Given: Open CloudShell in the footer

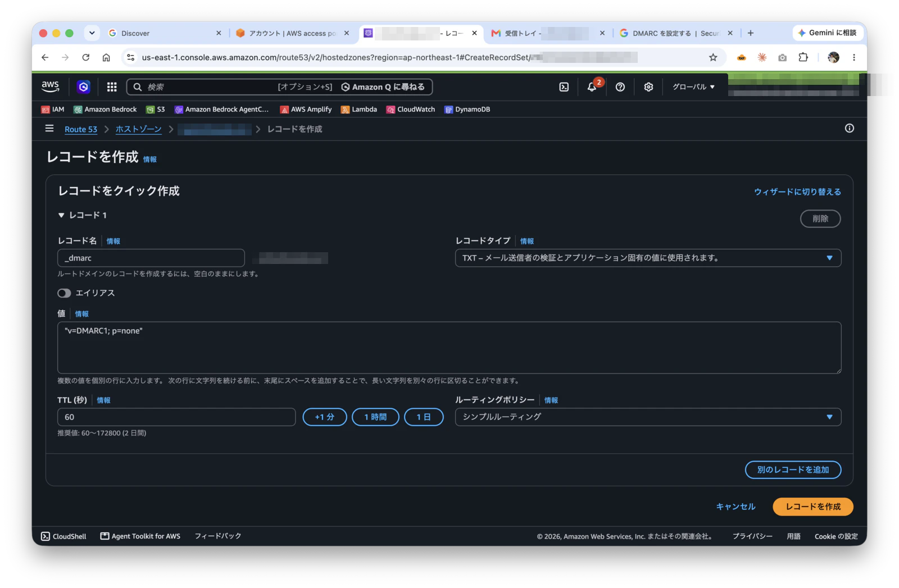Looking at the screenshot, I should (x=64, y=536).
